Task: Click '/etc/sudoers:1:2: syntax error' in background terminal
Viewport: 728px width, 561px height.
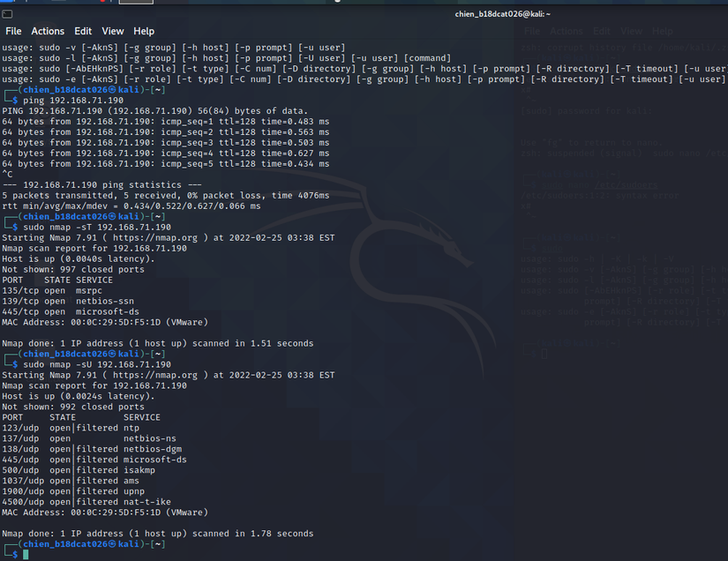Action: click(599, 195)
